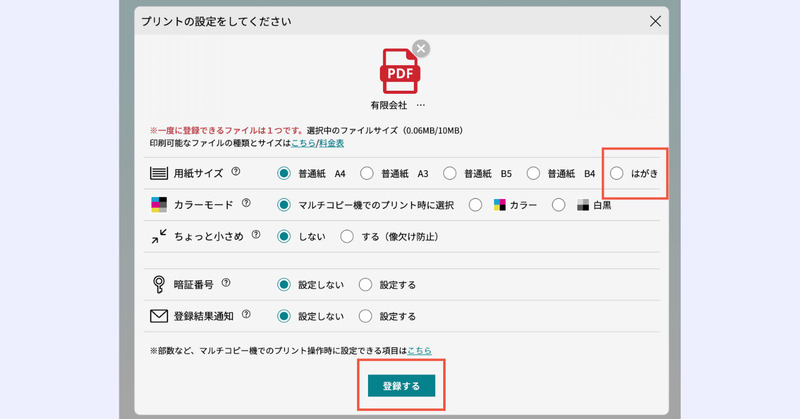Screen dimensions: 800x419
Task: Select 設定しない for 登録結果通知
Action: coord(284,316)
